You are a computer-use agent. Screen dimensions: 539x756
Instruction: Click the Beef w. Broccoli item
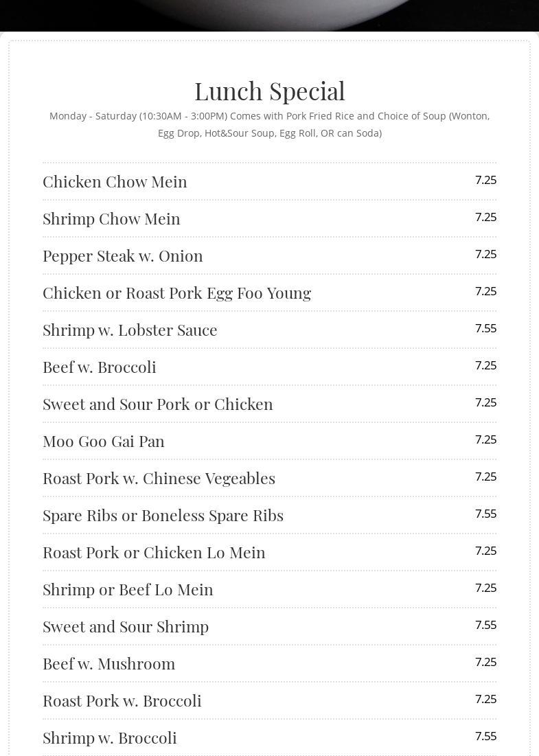click(100, 367)
